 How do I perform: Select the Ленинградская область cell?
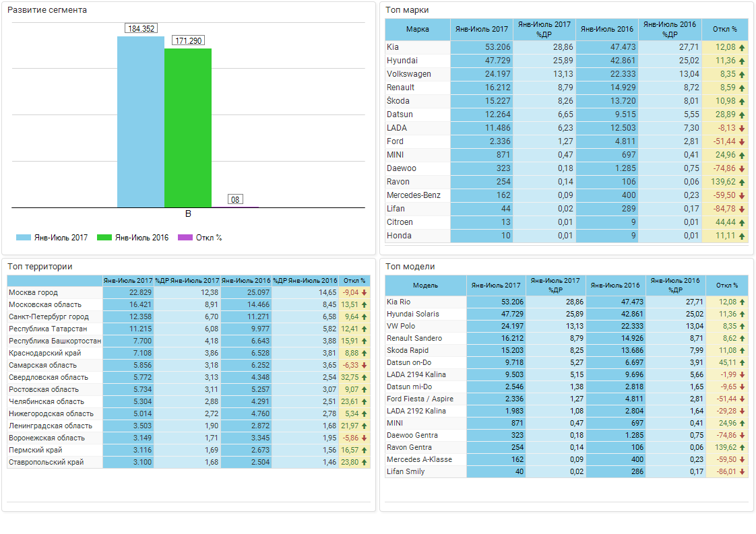pos(55,426)
